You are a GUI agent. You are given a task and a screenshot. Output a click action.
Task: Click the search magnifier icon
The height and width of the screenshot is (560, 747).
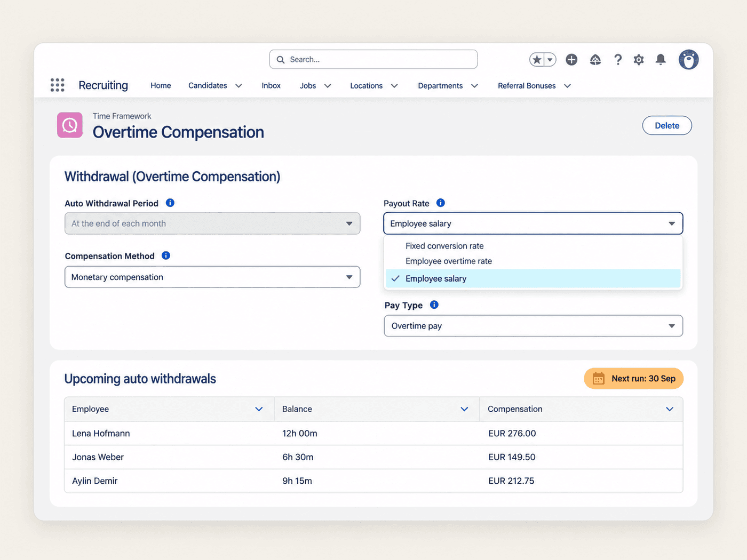[x=281, y=60]
